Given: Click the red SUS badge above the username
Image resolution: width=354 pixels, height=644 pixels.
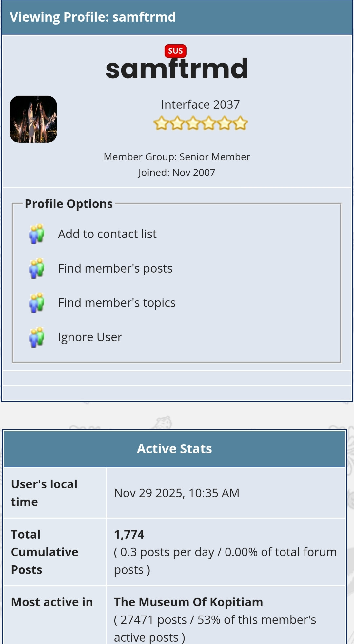Looking at the screenshot, I should pyautogui.click(x=175, y=50).
